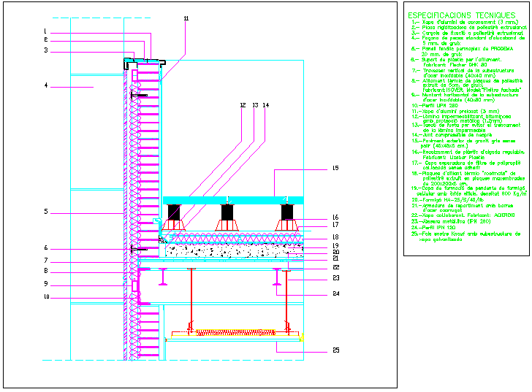Select callout number 15 on the right
The width and height of the screenshot is (532, 392).
click(x=335, y=169)
